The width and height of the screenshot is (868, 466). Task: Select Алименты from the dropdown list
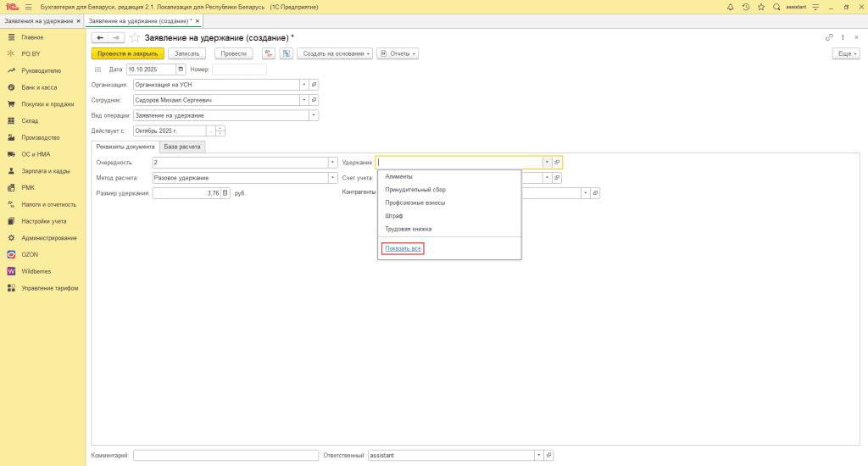click(398, 176)
